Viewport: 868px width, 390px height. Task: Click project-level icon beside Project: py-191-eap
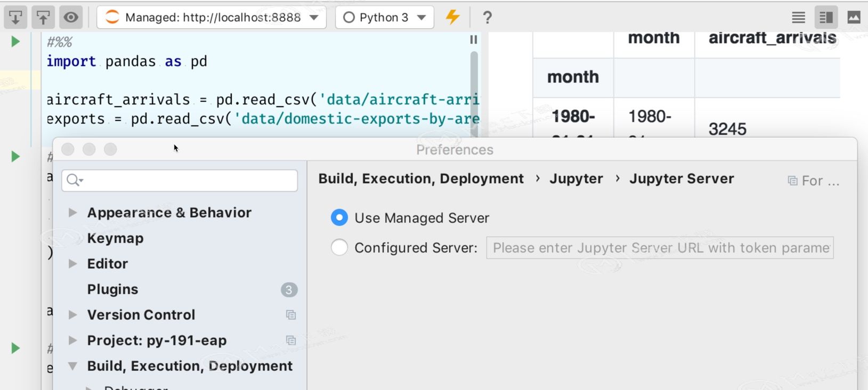coord(290,340)
